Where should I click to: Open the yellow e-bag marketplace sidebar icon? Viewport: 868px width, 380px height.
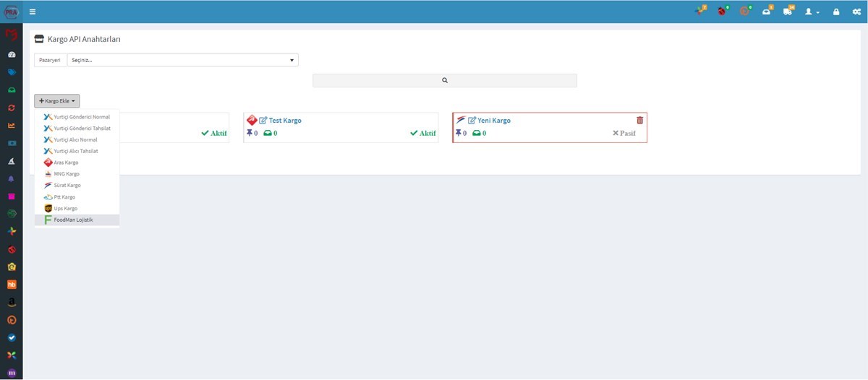[12, 267]
